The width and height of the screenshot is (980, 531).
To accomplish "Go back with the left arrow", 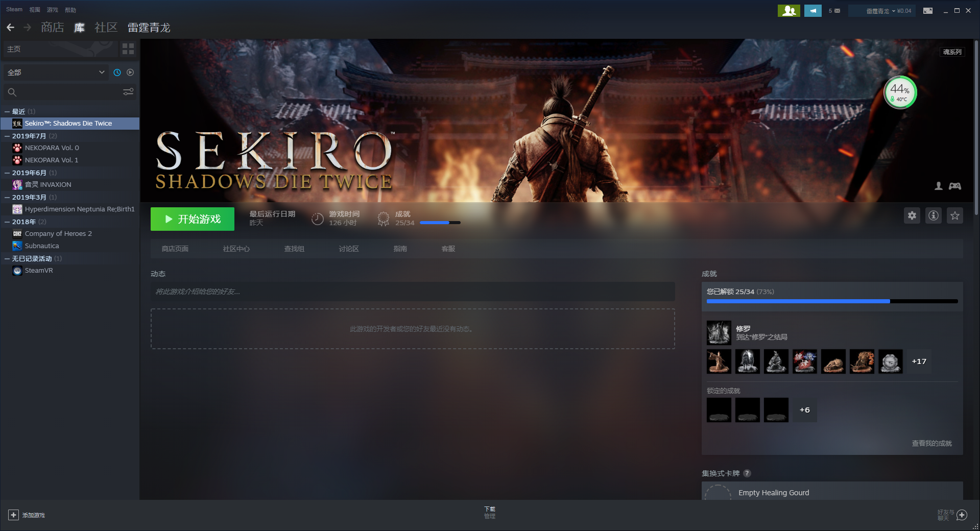I will (x=10, y=27).
